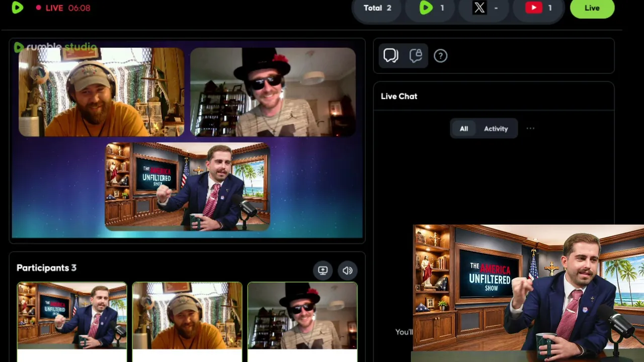644x362 pixels.
Task: Open the Total 2 viewers pill
Action: coord(377,8)
